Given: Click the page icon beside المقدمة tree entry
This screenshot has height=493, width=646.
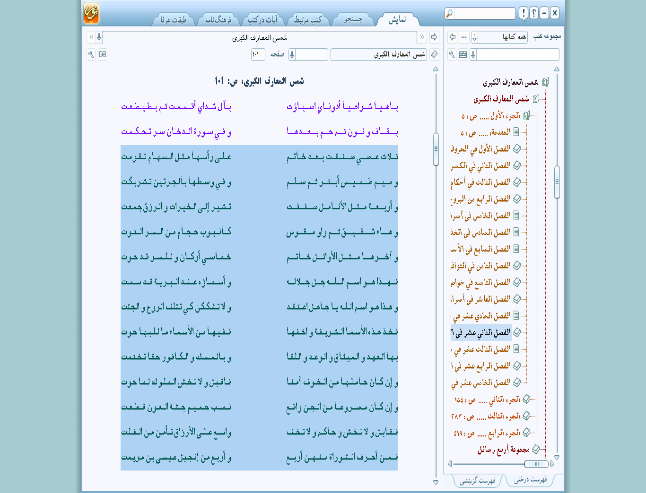Looking at the screenshot, I should (x=517, y=131).
